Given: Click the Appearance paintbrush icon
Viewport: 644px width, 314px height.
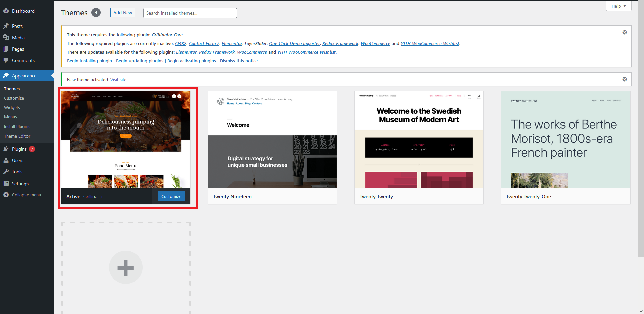Looking at the screenshot, I should point(6,76).
